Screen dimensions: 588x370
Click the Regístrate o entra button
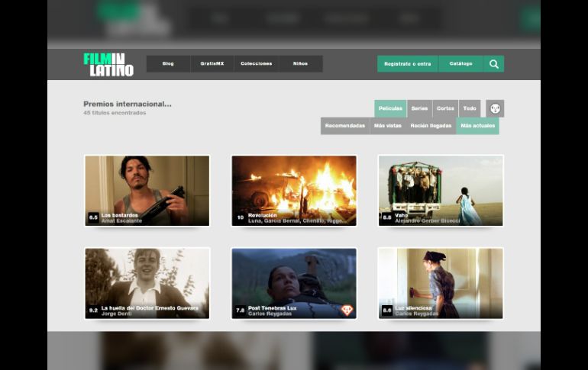(x=407, y=64)
